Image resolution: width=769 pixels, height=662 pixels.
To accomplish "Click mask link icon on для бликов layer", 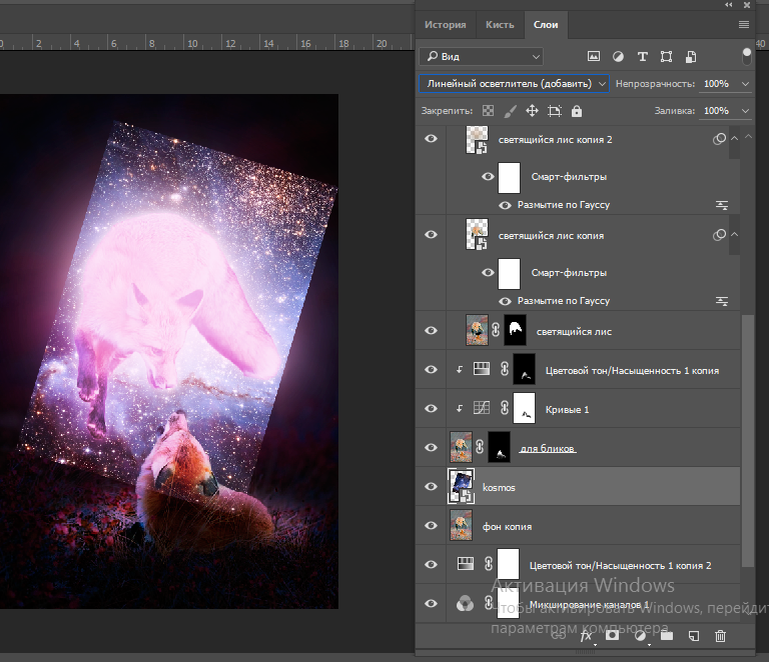I will 480,447.
